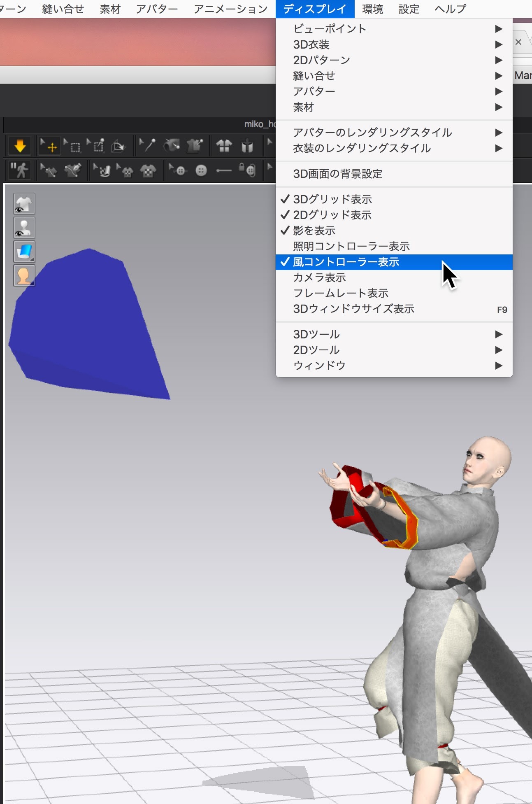Viewport: 532px width, 804px height.
Task: Click the yellow down-arrow Simulate icon
Action: click(x=20, y=146)
